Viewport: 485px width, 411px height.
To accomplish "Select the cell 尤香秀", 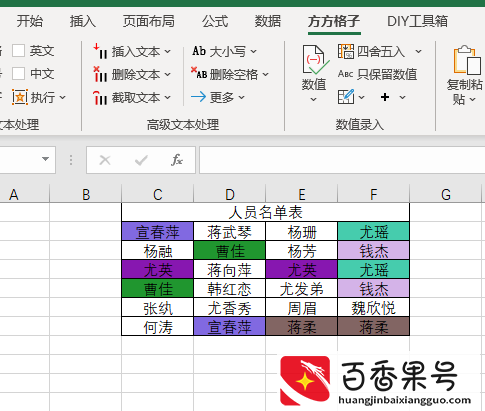I will click(230, 308).
